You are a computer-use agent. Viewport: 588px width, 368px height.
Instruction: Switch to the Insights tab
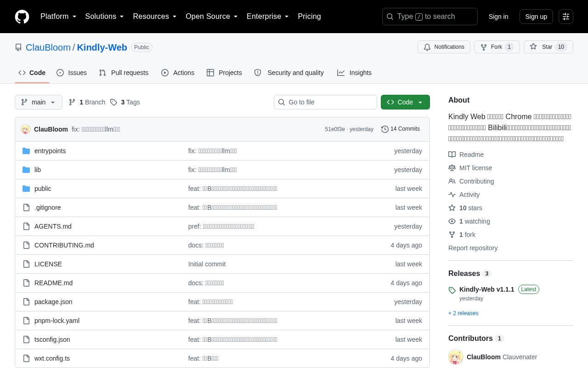(354, 73)
